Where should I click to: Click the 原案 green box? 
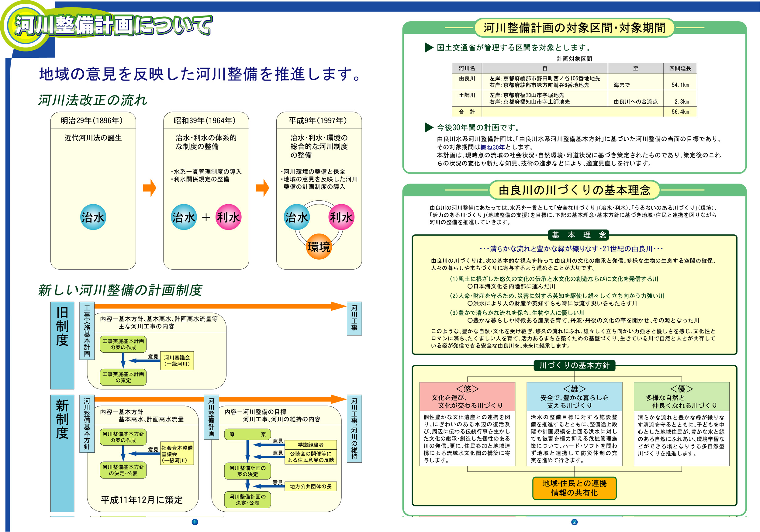click(x=247, y=434)
